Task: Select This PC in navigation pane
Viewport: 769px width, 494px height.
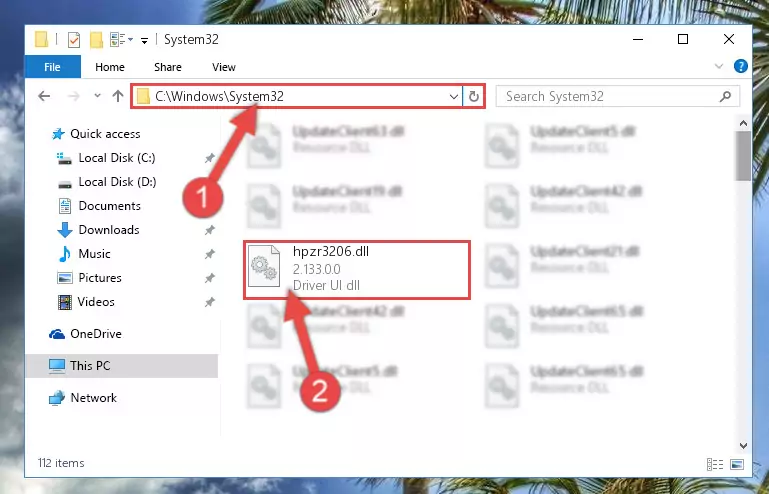Action: (121, 366)
